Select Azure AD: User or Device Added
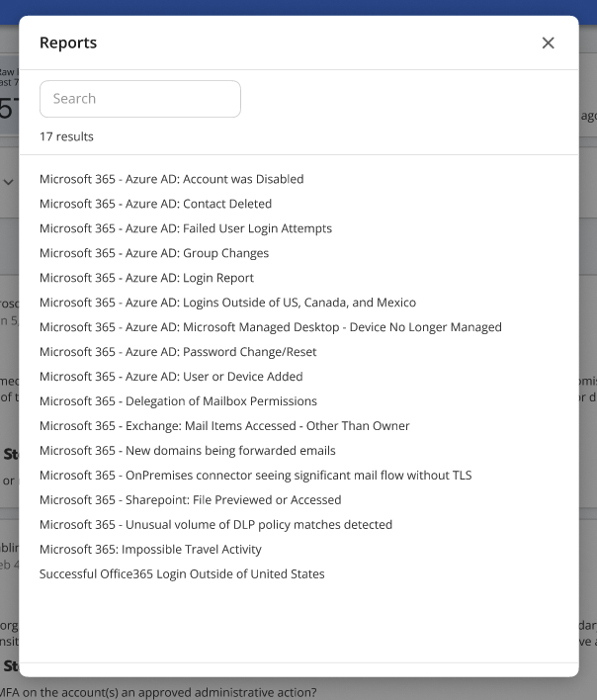597x700 pixels. [x=171, y=377]
